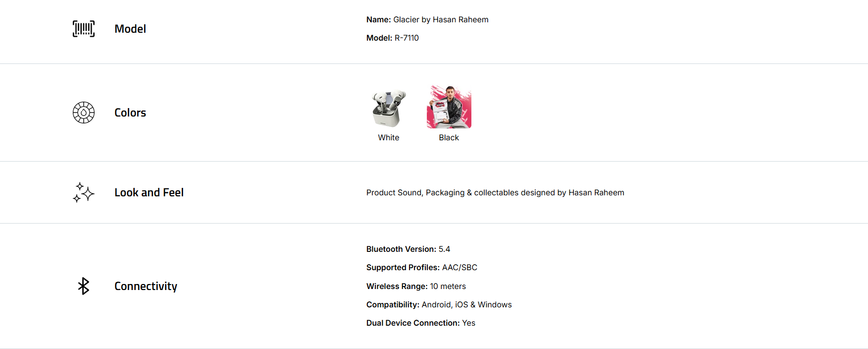Click the Look and Feel heading

click(x=149, y=192)
